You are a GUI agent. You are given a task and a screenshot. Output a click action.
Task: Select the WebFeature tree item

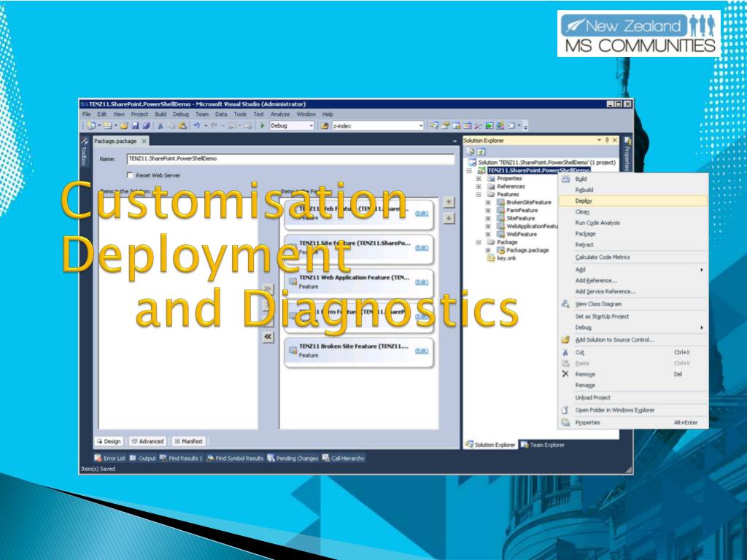(x=521, y=234)
